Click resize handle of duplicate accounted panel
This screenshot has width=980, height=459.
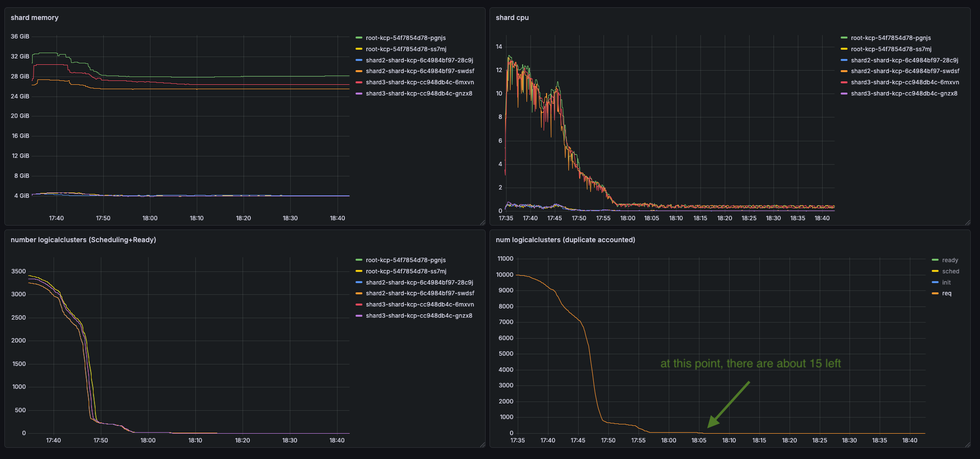point(967,444)
